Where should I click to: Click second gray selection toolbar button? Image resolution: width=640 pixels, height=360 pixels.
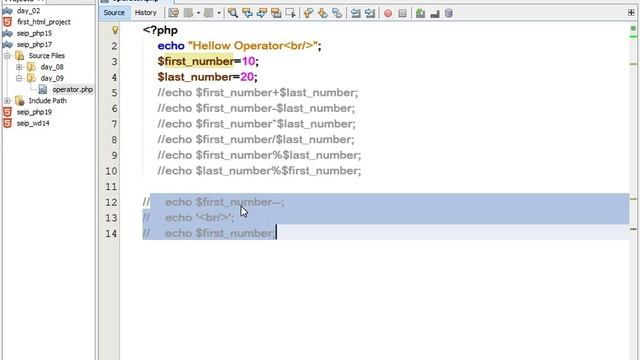tap(209, 13)
